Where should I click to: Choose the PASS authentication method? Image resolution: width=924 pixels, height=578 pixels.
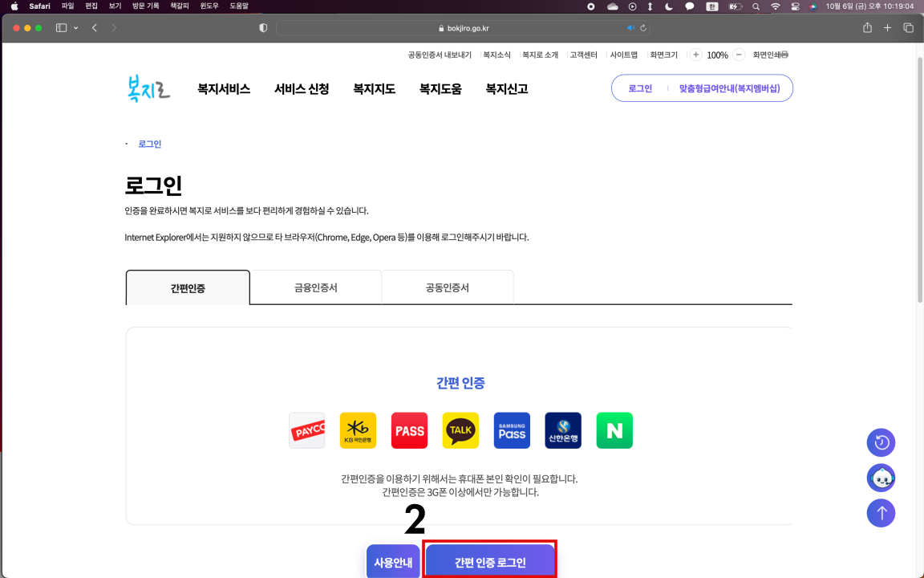click(x=409, y=430)
